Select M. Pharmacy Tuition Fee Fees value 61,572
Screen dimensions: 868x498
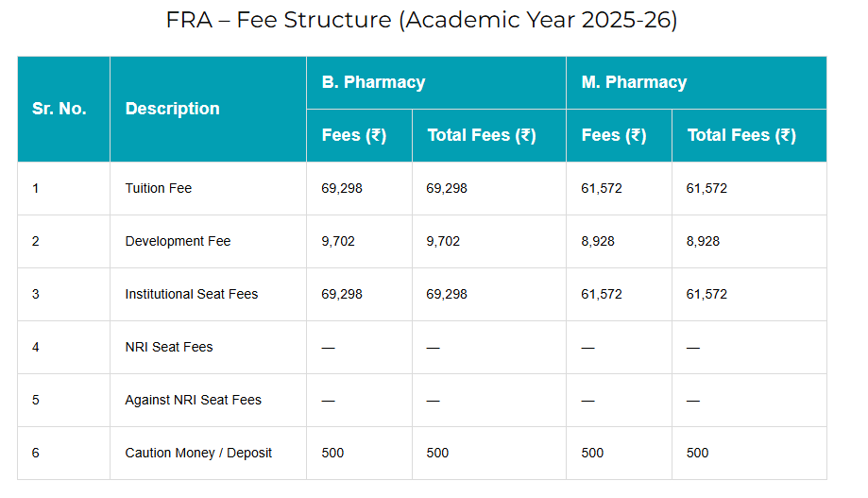click(602, 188)
